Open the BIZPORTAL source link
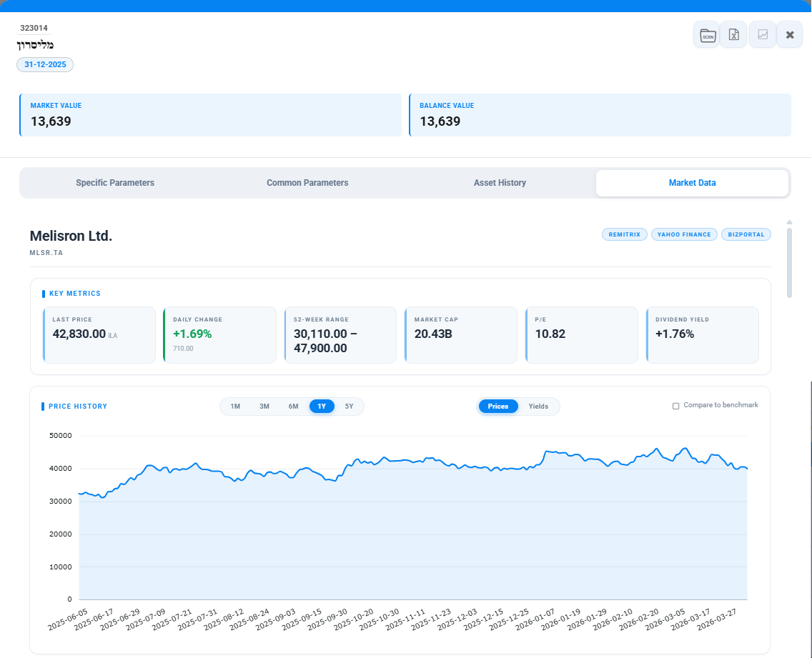 click(x=746, y=234)
